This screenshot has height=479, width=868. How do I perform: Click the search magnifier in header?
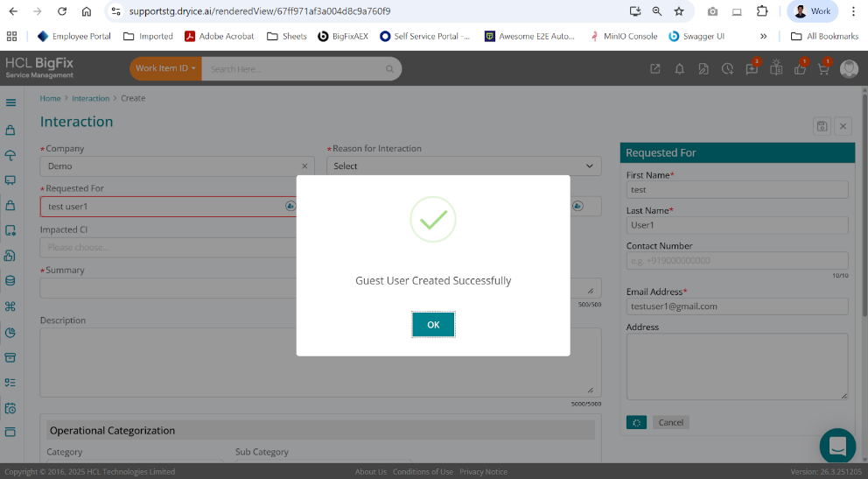(389, 68)
